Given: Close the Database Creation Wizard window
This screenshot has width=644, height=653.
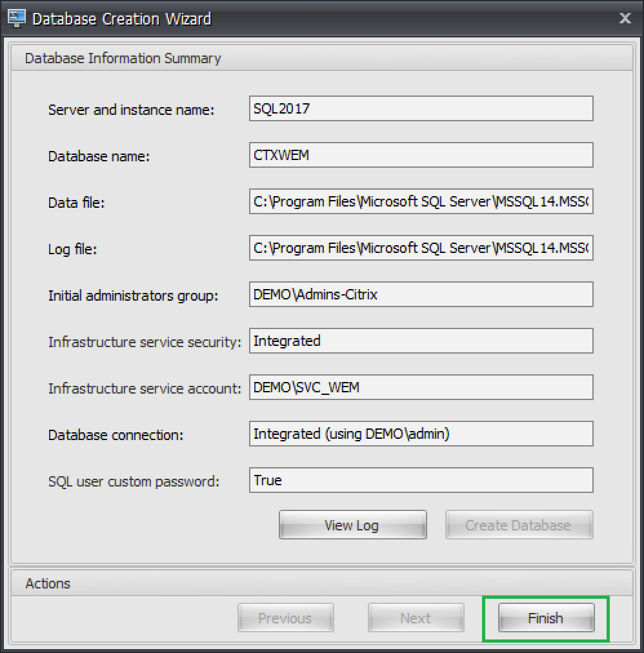Looking at the screenshot, I should click(x=625, y=18).
